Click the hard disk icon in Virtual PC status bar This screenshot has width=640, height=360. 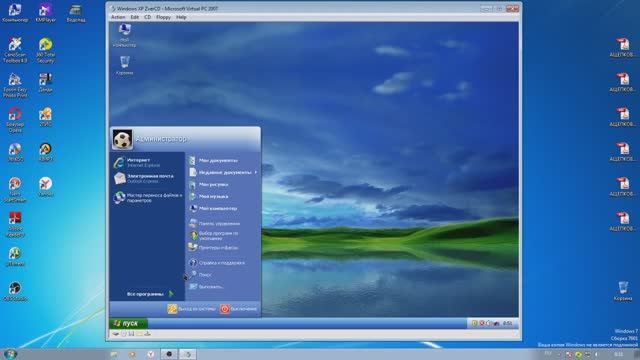tap(116, 334)
